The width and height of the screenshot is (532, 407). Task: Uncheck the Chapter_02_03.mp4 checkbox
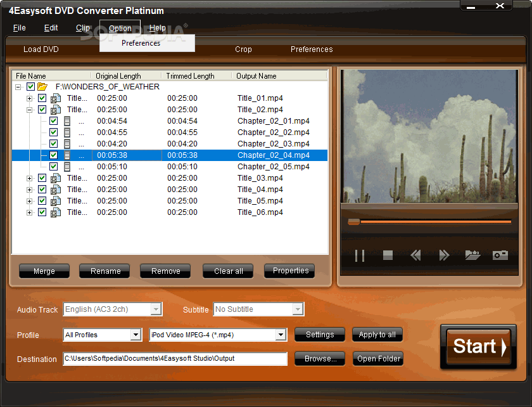tap(54, 144)
